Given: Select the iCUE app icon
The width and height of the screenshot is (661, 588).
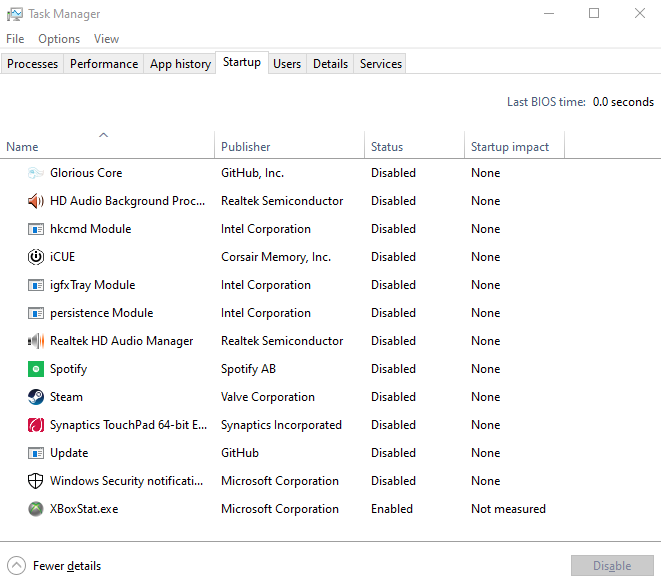Looking at the screenshot, I should [36, 257].
